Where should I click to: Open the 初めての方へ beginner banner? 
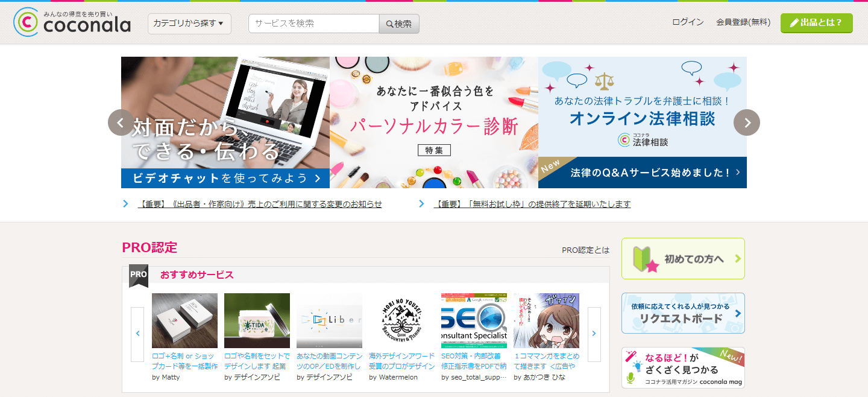[683, 258]
